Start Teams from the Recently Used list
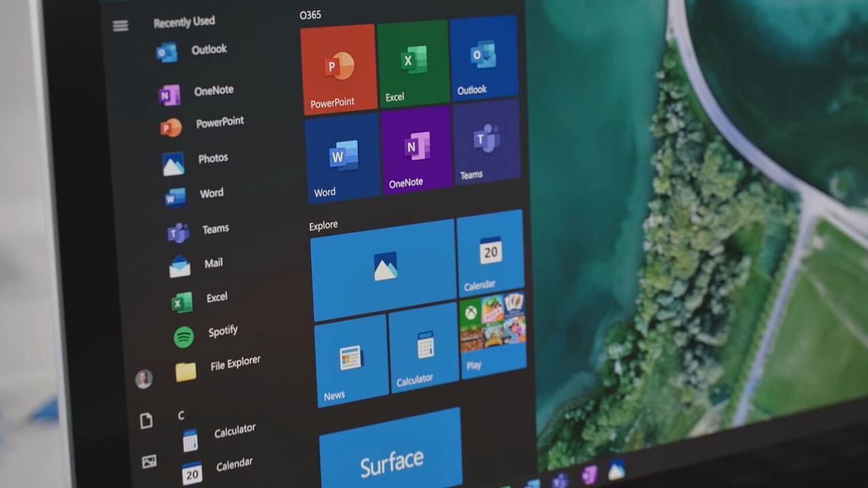This screenshot has height=488, width=868. click(x=198, y=231)
